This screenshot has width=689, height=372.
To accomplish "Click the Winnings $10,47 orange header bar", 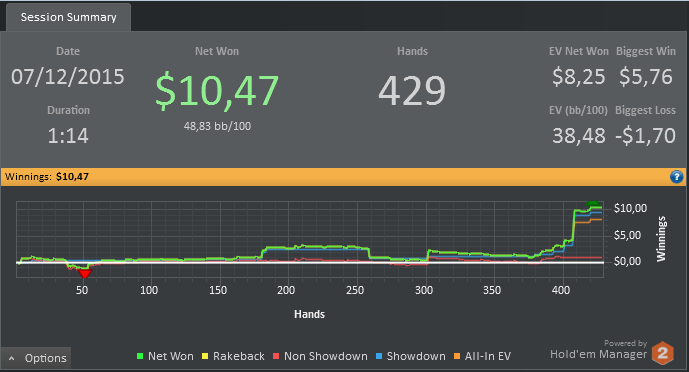I will click(x=343, y=177).
